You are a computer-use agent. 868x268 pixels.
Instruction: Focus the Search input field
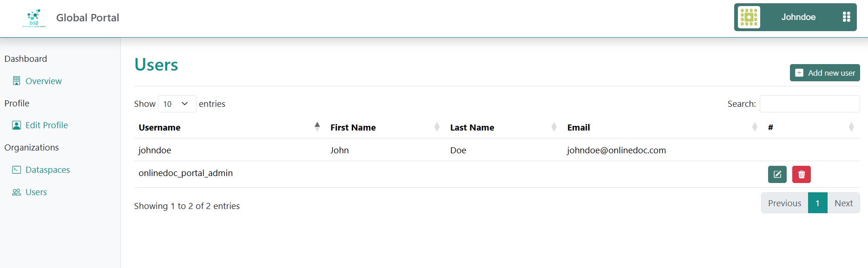pos(809,104)
